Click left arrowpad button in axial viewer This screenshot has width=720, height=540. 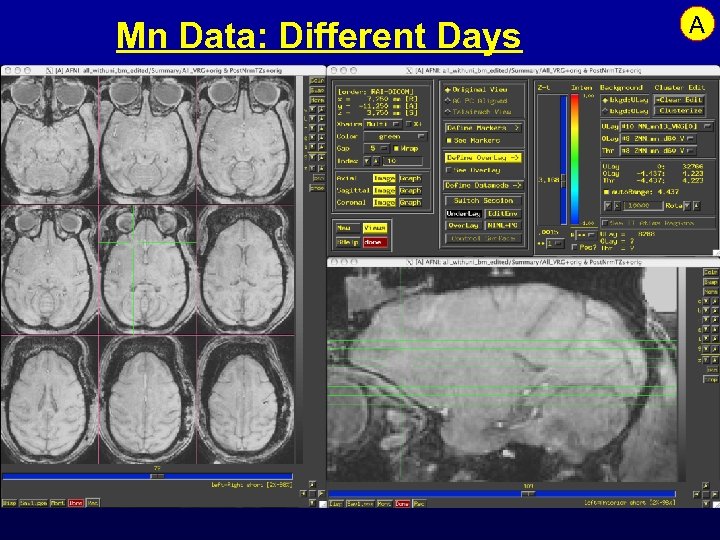pyautogui.click(x=304, y=494)
